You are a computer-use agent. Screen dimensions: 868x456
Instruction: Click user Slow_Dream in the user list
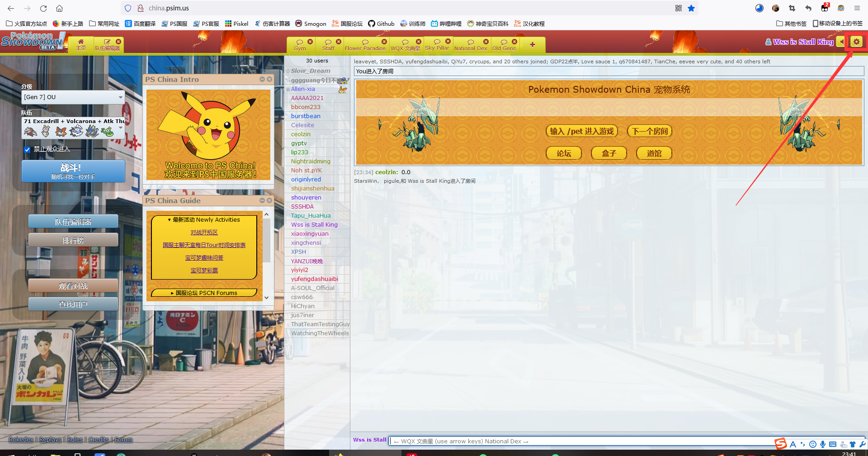(x=311, y=71)
